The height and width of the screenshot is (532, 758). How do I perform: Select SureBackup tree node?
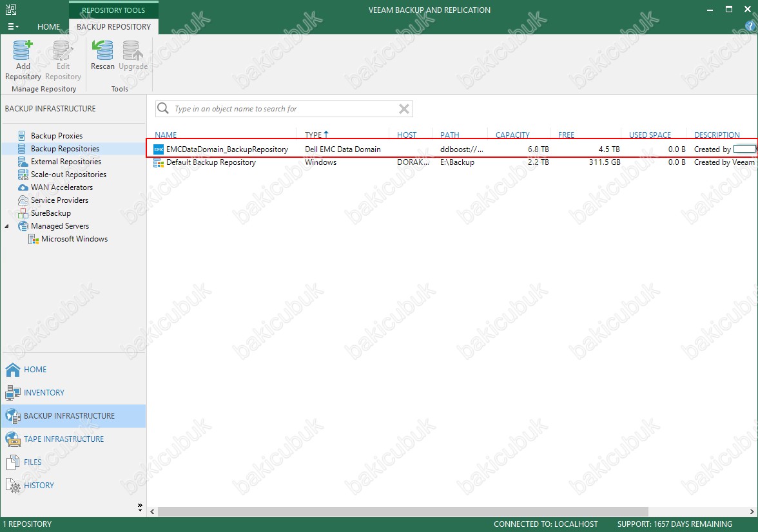pos(51,213)
